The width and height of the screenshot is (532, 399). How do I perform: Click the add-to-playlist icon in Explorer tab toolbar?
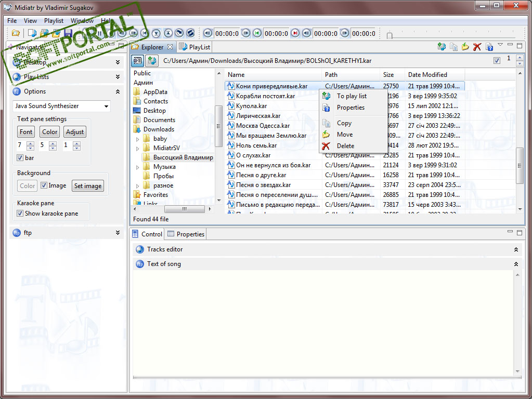click(x=442, y=47)
